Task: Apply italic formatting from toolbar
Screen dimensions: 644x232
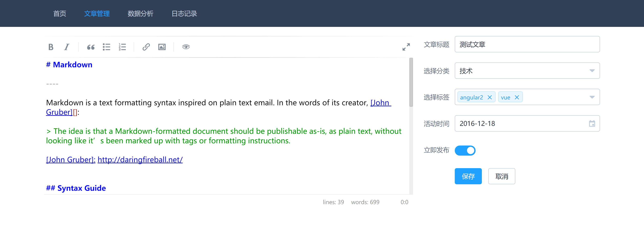Action: (x=66, y=47)
